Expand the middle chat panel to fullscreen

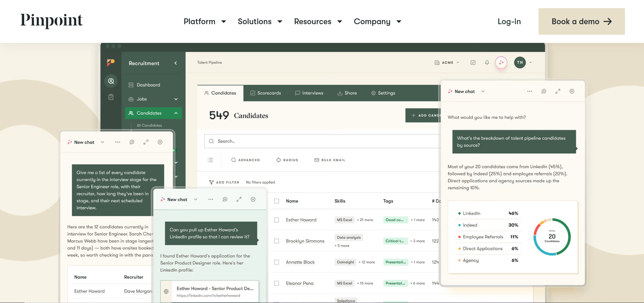[239, 200]
